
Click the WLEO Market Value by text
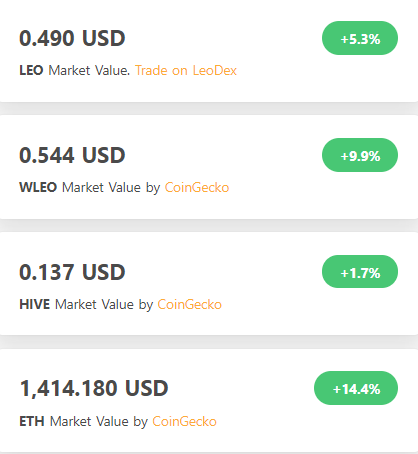point(90,187)
